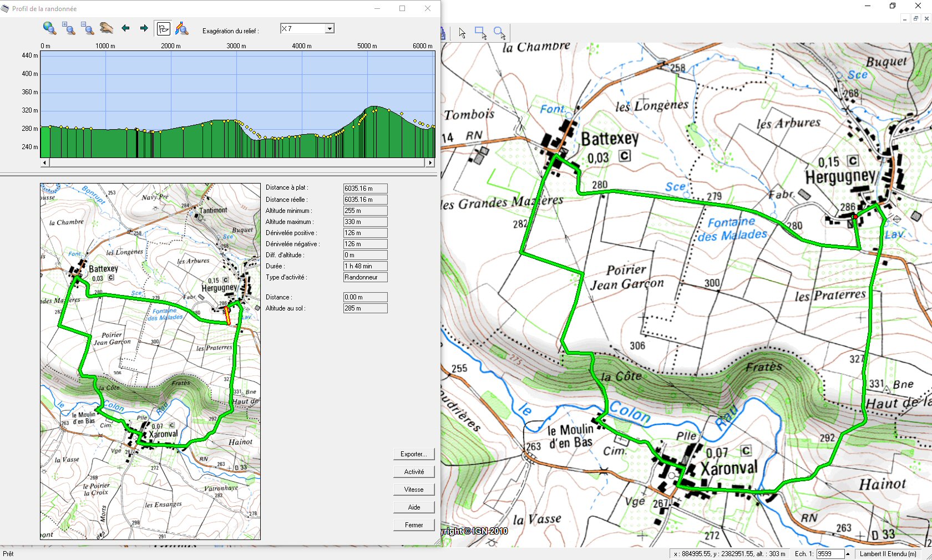
Task: Click Lambert II Etendu (m) in status bar
Action: point(888,554)
